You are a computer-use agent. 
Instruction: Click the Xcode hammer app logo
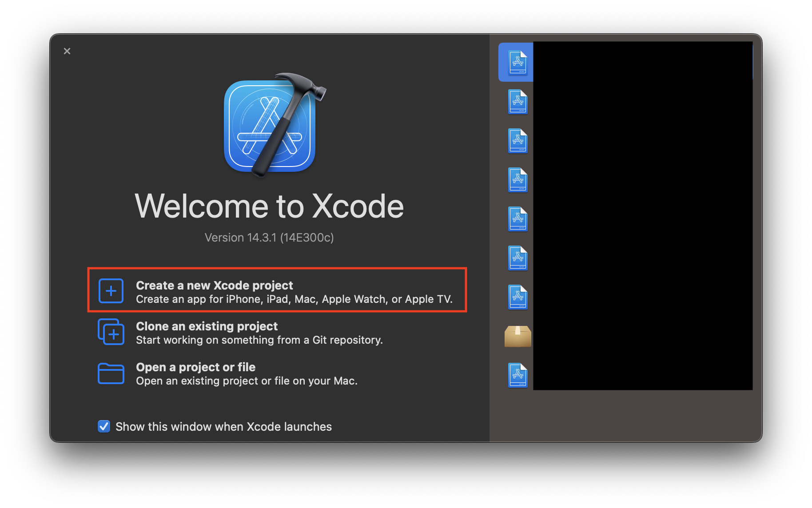[275, 125]
